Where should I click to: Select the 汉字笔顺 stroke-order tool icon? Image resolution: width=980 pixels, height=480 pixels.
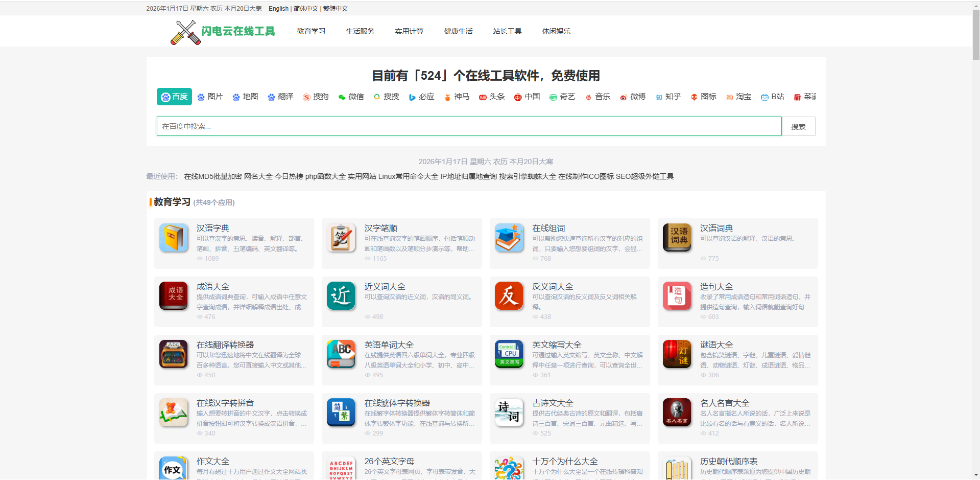341,238
